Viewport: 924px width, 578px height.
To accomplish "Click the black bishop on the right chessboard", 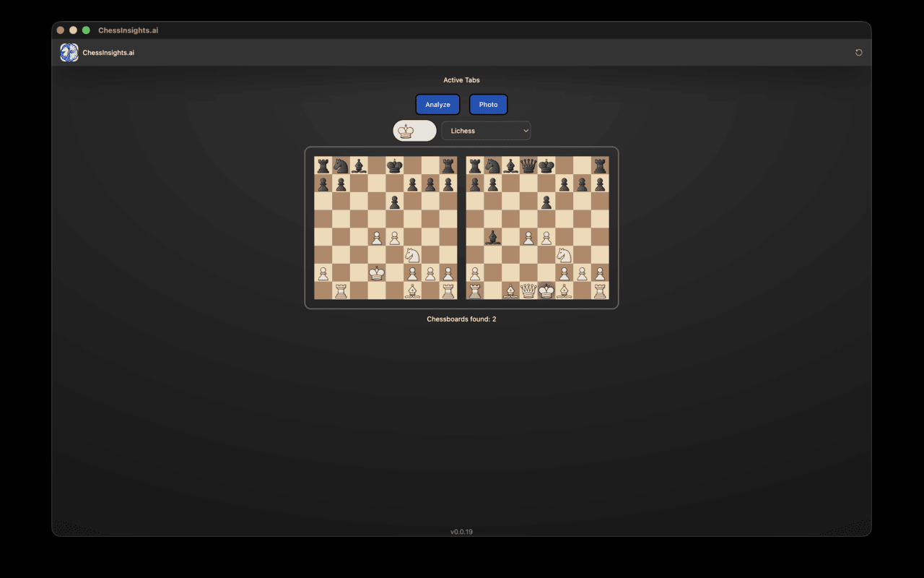I will (x=492, y=237).
